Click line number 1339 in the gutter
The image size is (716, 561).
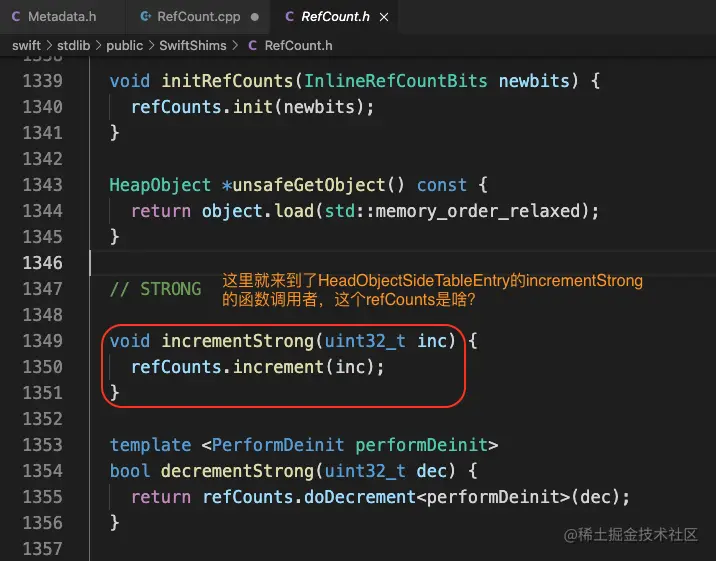[42, 81]
